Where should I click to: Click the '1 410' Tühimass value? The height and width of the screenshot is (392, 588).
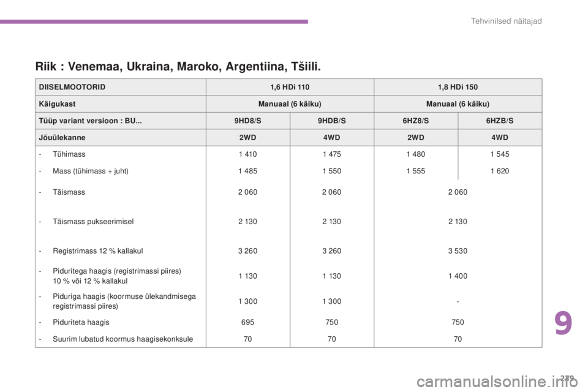tap(248, 154)
